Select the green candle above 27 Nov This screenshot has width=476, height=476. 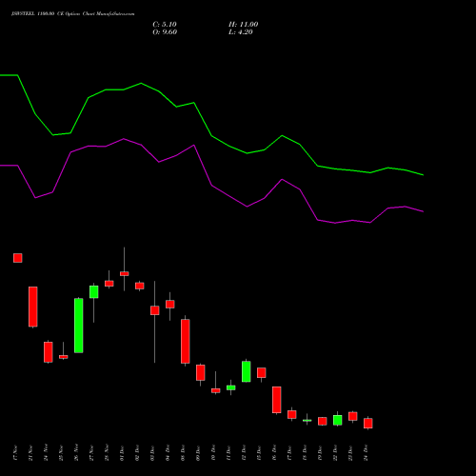pyautogui.click(x=94, y=292)
